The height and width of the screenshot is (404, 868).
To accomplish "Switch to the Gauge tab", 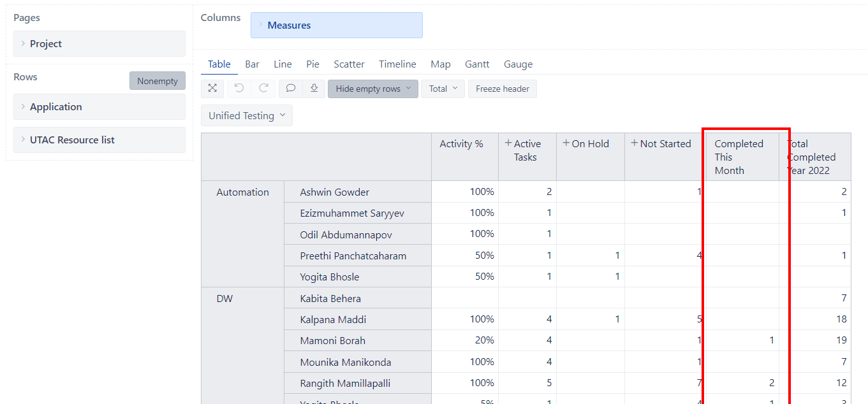I will coord(518,64).
